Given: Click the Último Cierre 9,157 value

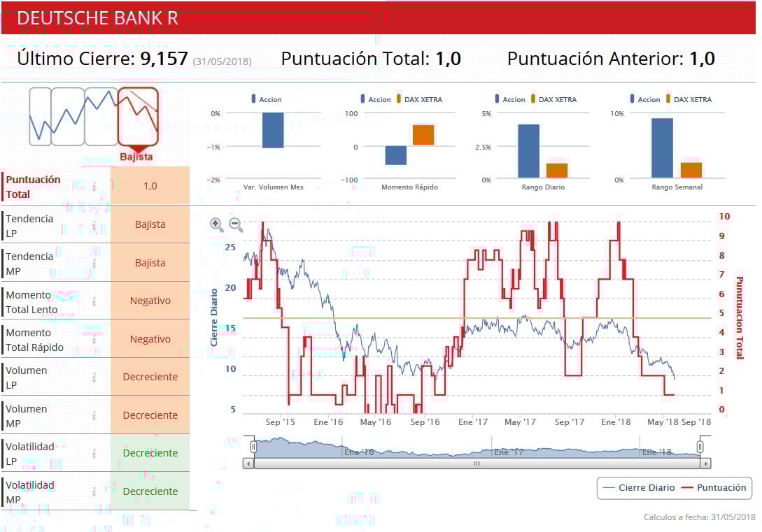Looking at the screenshot, I should pos(164,59).
